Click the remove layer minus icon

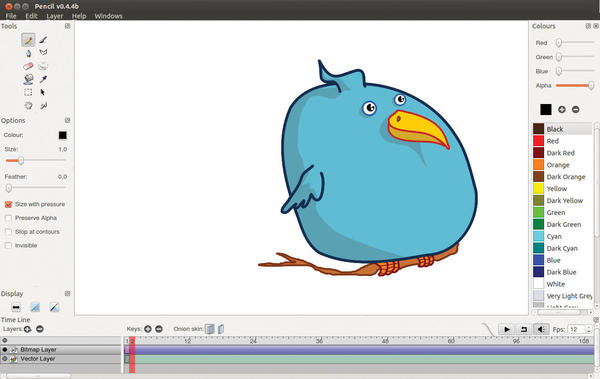40,329
